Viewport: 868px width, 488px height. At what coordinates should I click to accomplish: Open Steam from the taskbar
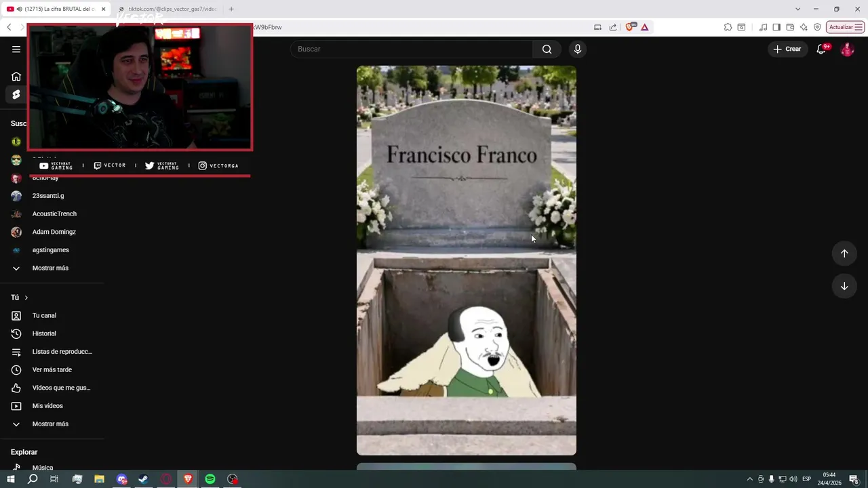(x=144, y=479)
